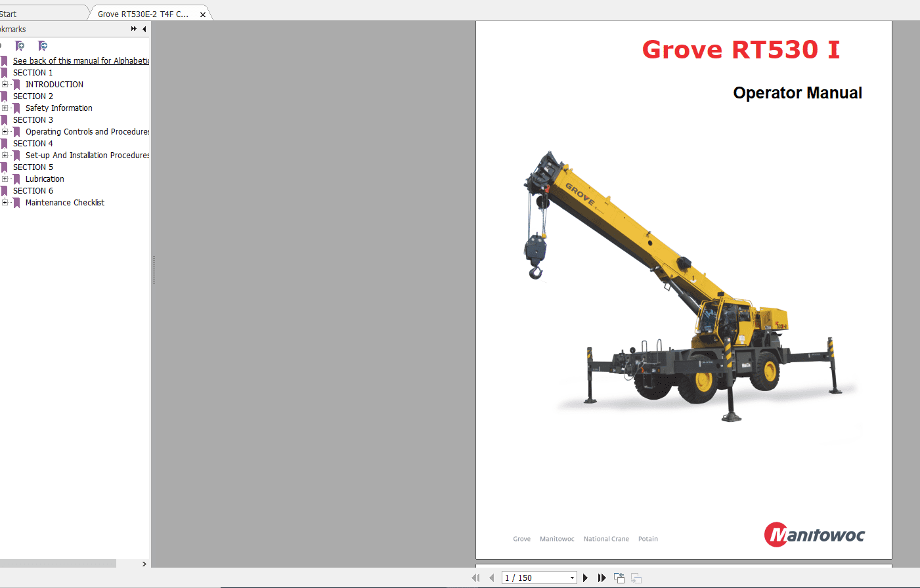Click the new bookmark icon

coord(20,47)
